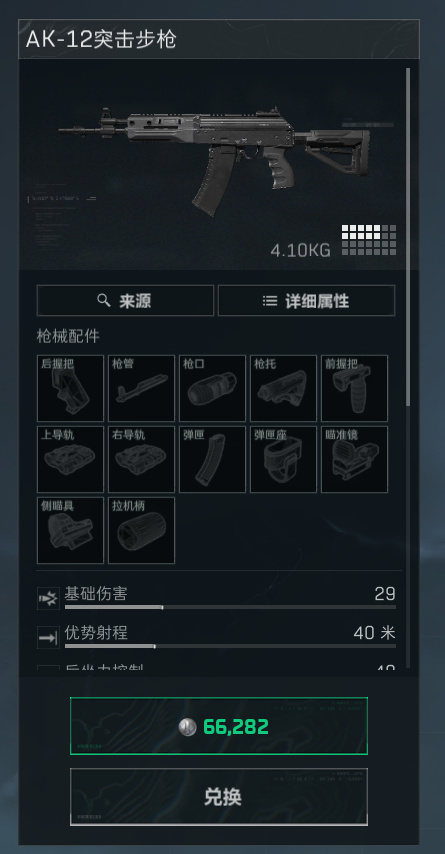The height and width of the screenshot is (854, 445).
Task: Click the AK-12 rifle preview image
Action: pos(215,161)
